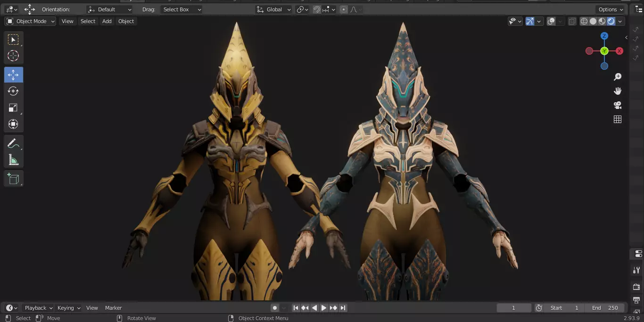
Task: Select the Move tool
Action: pyautogui.click(x=13, y=74)
